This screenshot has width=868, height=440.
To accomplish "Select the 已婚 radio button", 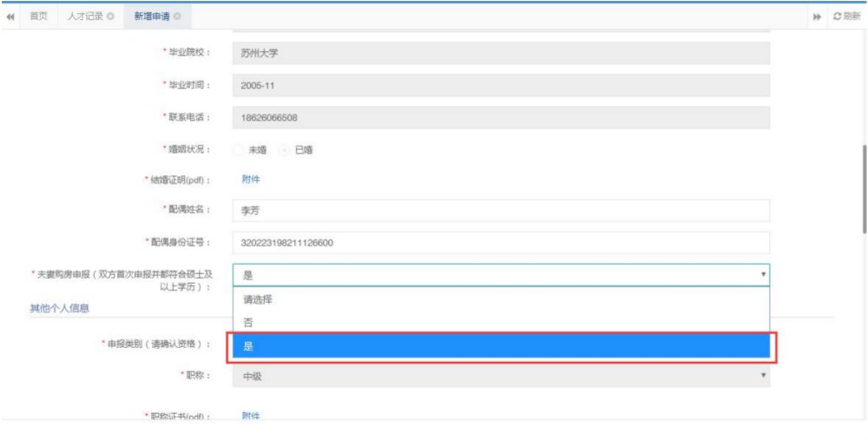I will (x=286, y=149).
